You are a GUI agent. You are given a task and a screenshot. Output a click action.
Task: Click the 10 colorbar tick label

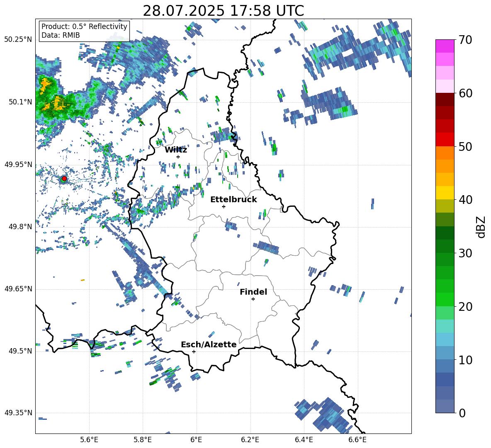click(x=465, y=360)
